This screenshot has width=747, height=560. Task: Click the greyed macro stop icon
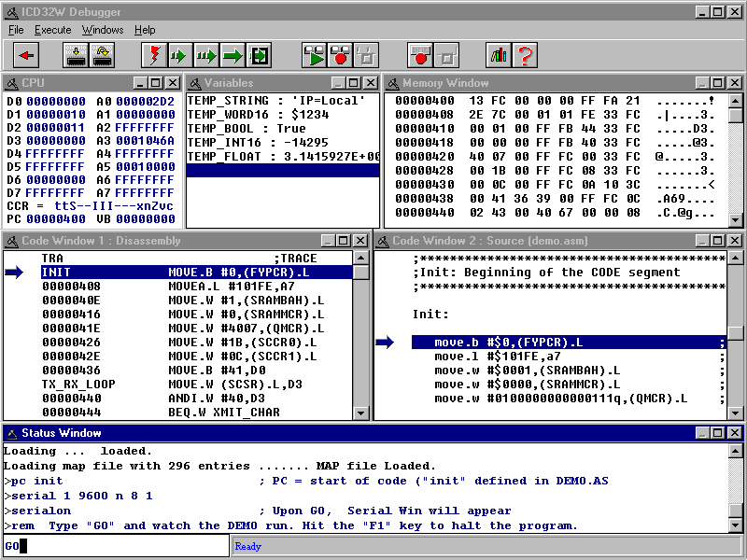[x=366, y=55]
